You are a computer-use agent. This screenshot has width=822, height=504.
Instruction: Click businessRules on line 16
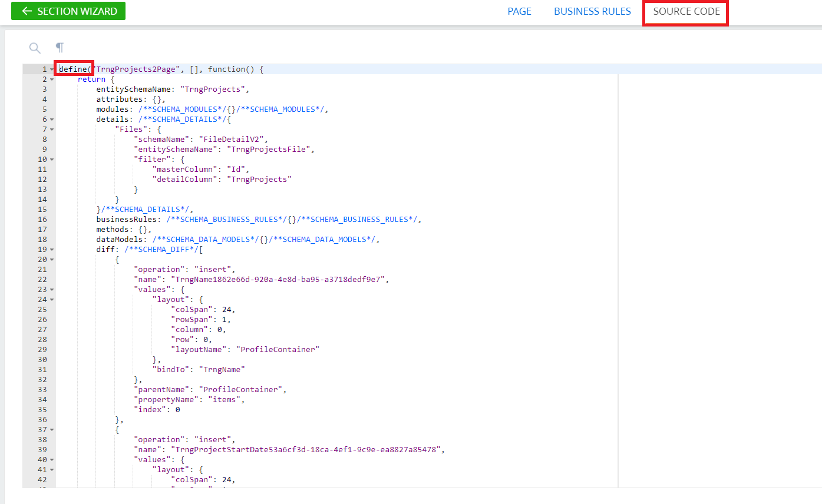click(x=127, y=220)
